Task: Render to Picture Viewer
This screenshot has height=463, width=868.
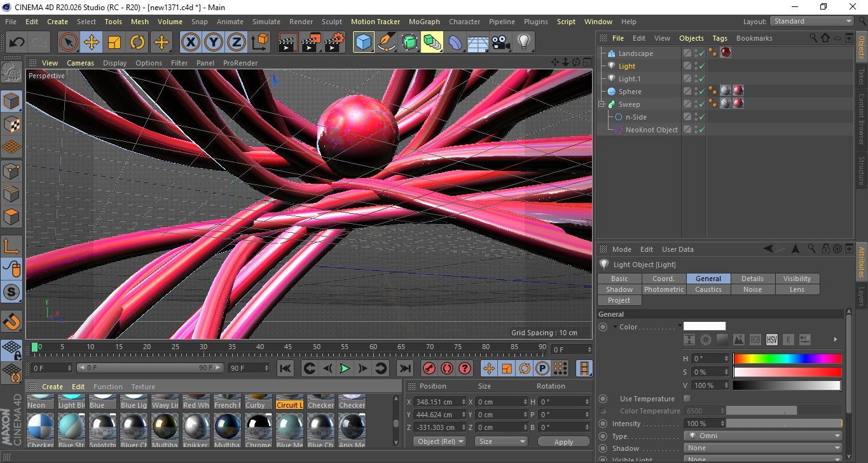Action: 311,43
